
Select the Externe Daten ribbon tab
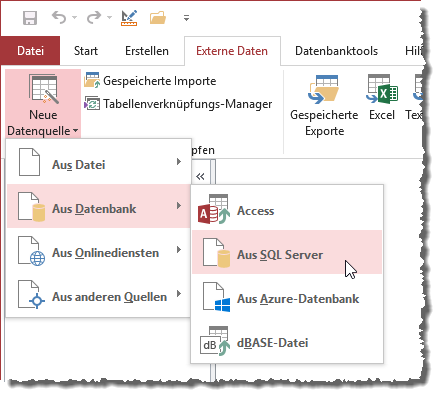coord(232,51)
